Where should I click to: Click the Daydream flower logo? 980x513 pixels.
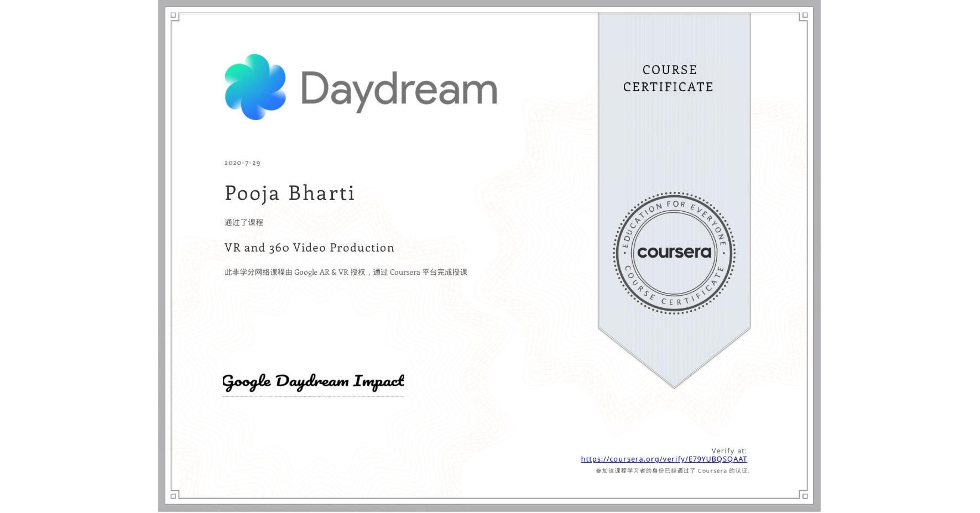(x=253, y=87)
